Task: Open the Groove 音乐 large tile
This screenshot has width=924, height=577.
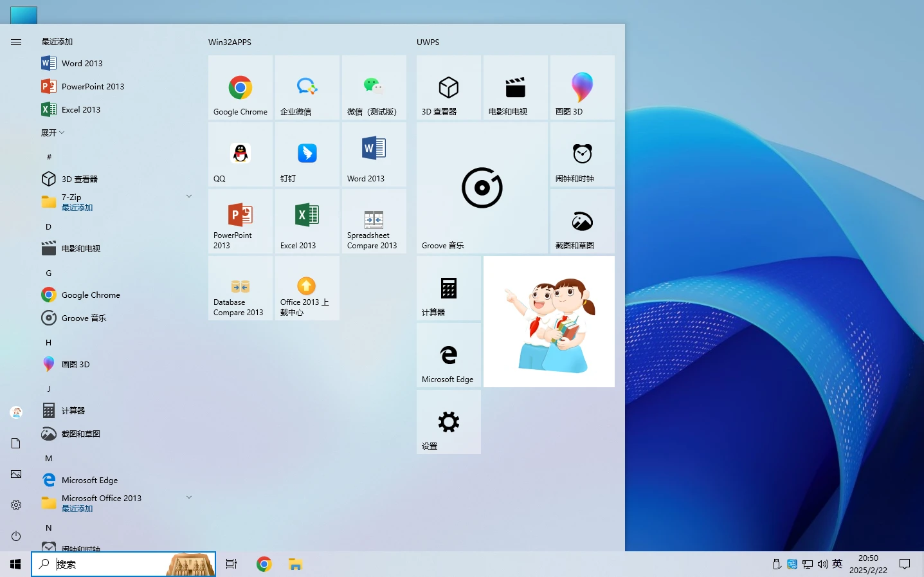Action: 482,188
